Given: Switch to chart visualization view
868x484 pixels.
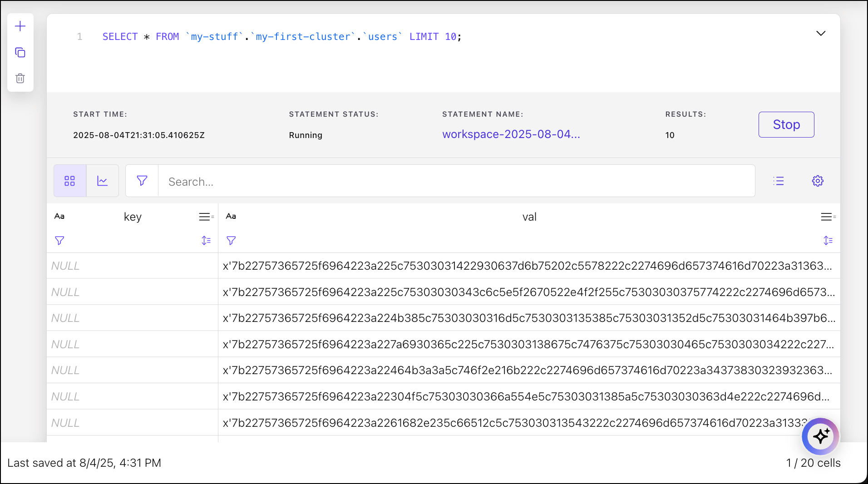Looking at the screenshot, I should point(103,181).
